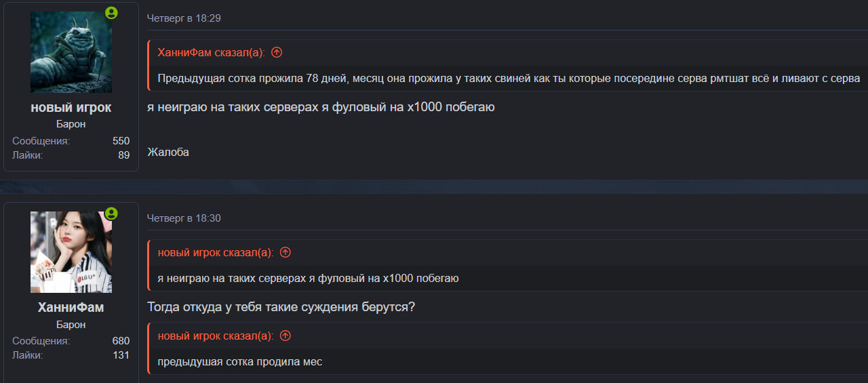Open ХанниФам profile name under avatar
The image size is (868, 383).
[x=71, y=307]
